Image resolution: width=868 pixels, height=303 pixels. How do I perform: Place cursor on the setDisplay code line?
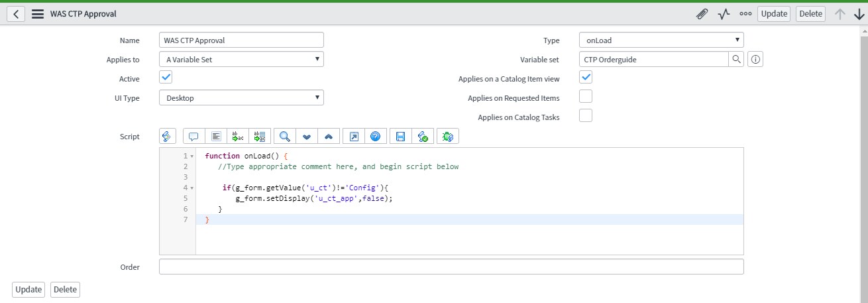click(314, 199)
